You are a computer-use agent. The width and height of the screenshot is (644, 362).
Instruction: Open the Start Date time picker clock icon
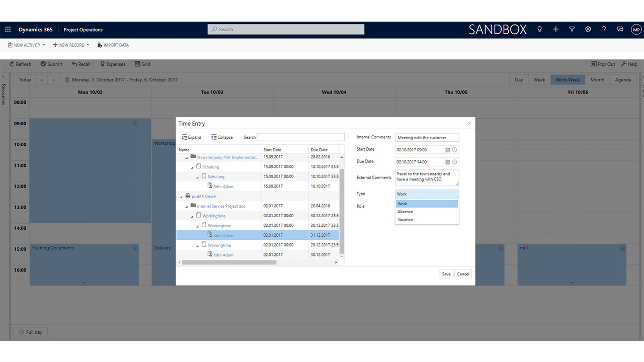coord(454,150)
